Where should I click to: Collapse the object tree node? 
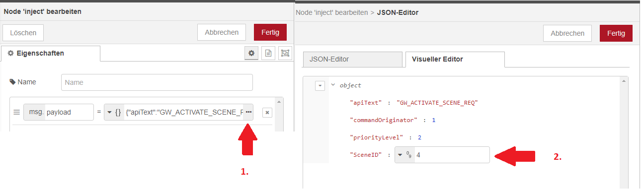(x=333, y=85)
